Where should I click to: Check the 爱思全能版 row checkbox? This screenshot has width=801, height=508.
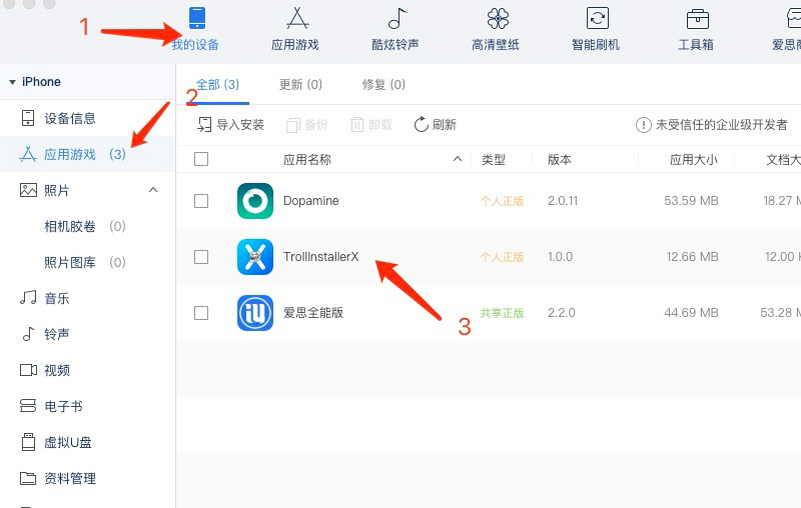coord(201,313)
